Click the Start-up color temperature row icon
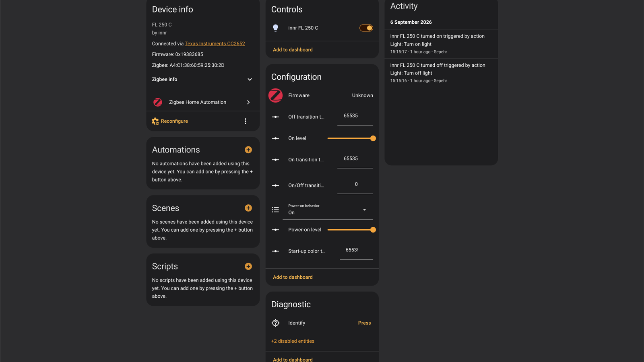The image size is (644, 362). 275,251
